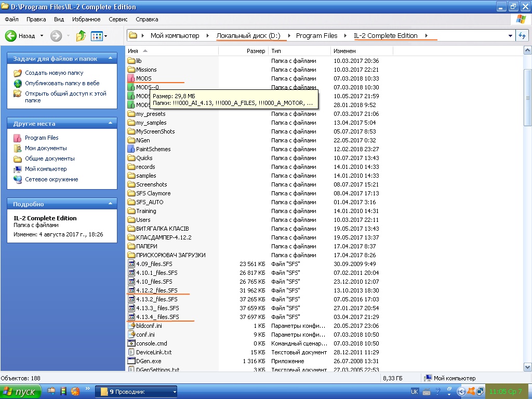
Task: Sort by the Изменен column header
Action: pyautogui.click(x=362, y=51)
